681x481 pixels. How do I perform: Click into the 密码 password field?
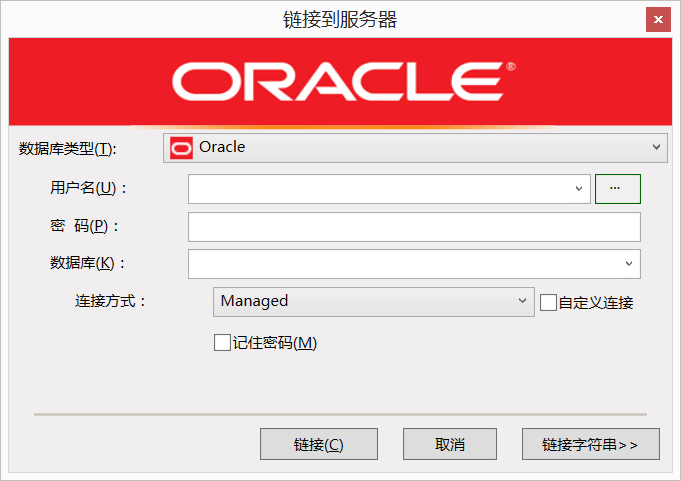pyautogui.click(x=414, y=227)
